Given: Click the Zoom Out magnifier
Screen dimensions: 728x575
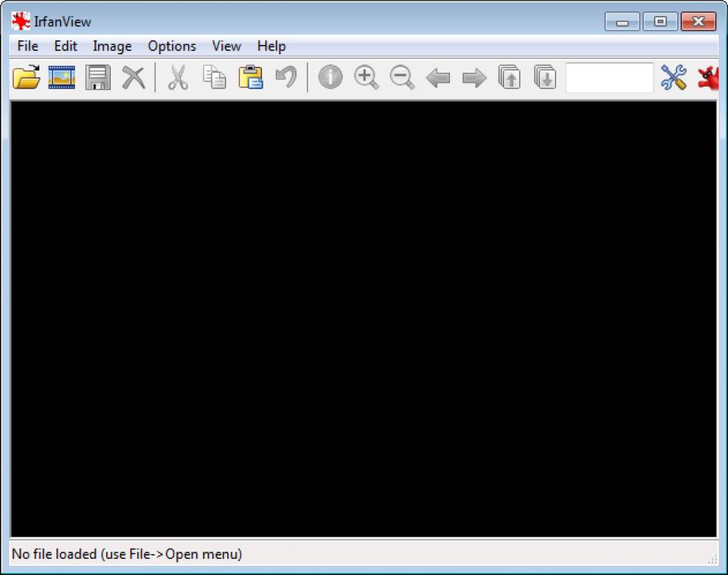Looking at the screenshot, I should [402, 77].
